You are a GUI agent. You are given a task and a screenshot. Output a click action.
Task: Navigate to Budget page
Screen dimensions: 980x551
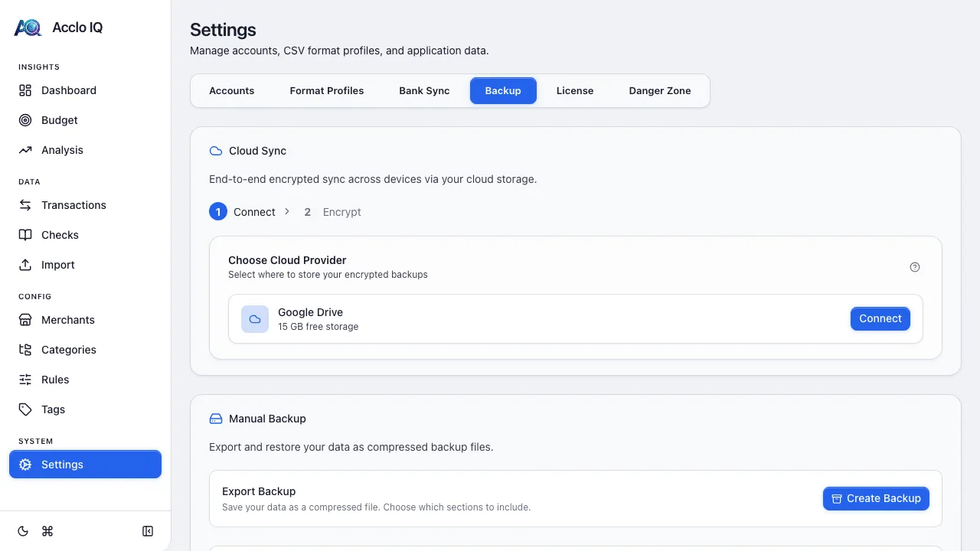point(85,120)
